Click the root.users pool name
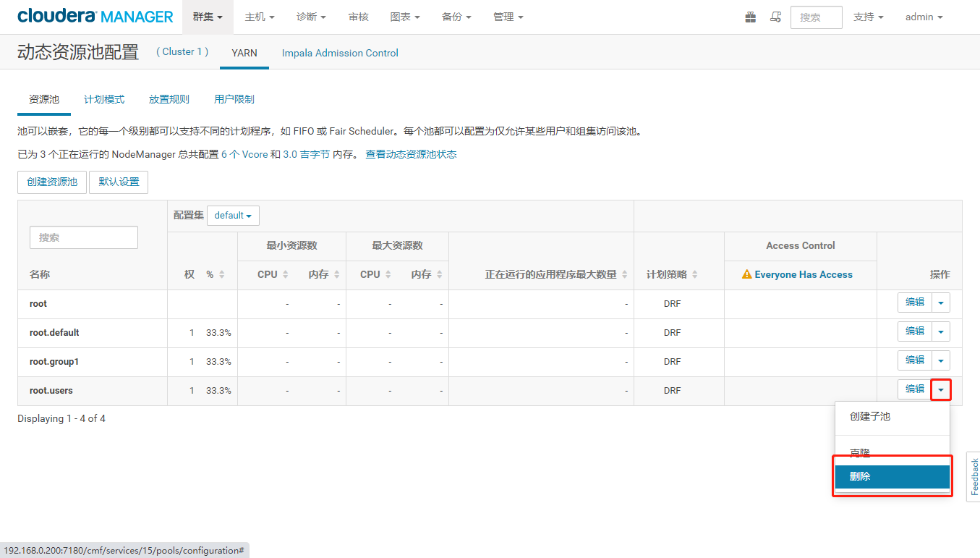This screenshot has height=558, width=980. [51, 390]
